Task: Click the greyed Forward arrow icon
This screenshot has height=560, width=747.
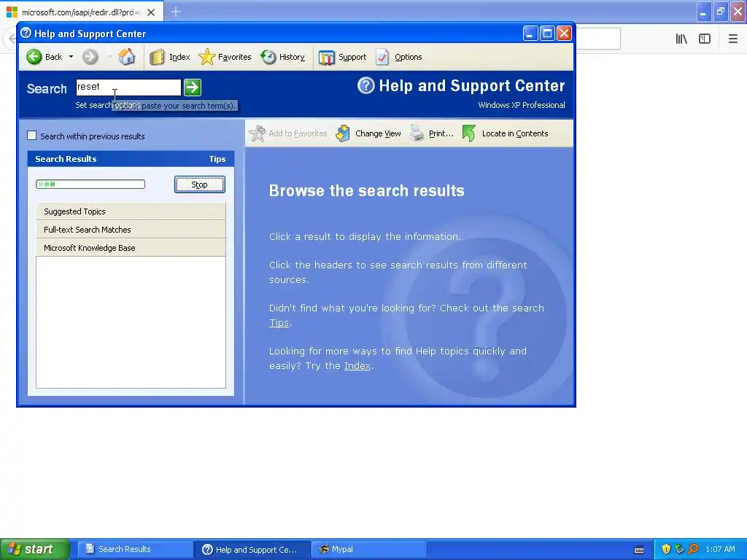Action: pos(90,57)
